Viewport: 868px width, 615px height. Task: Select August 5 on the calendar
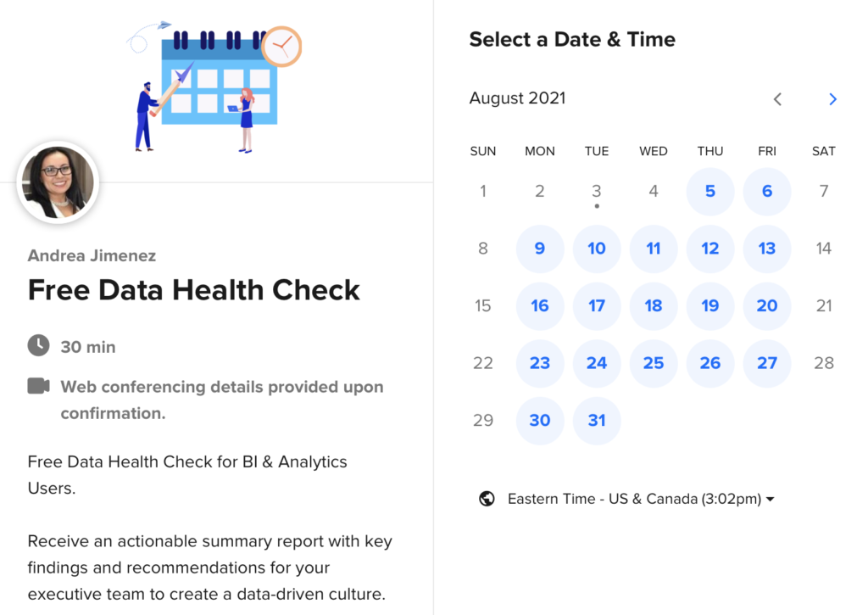(x=710, y=192)
